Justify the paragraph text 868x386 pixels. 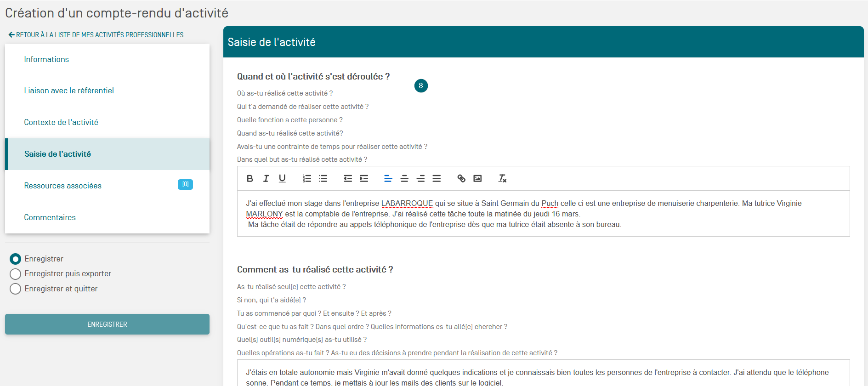click(x=437, y=178)
